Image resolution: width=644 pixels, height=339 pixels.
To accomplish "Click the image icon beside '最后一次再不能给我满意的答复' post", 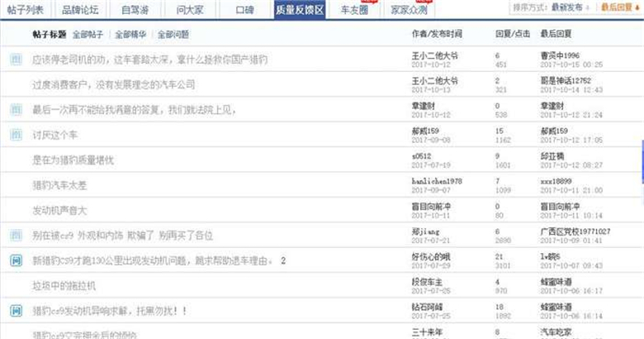I will [16, 109].
